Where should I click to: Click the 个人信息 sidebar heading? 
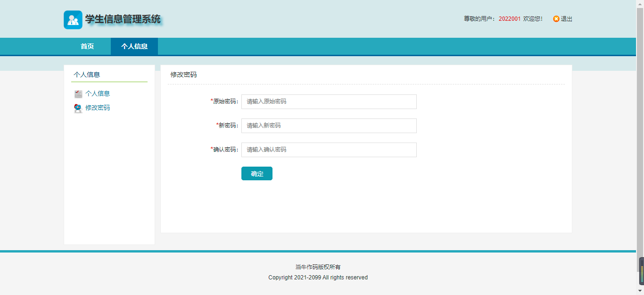87,75
